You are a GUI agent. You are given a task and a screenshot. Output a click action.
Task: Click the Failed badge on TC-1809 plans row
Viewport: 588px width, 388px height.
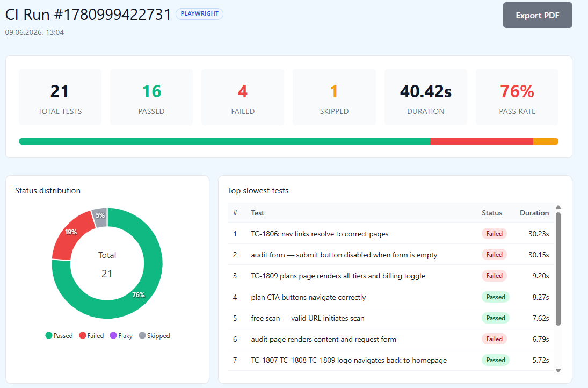pyautogui.click(x=494, y=276)
